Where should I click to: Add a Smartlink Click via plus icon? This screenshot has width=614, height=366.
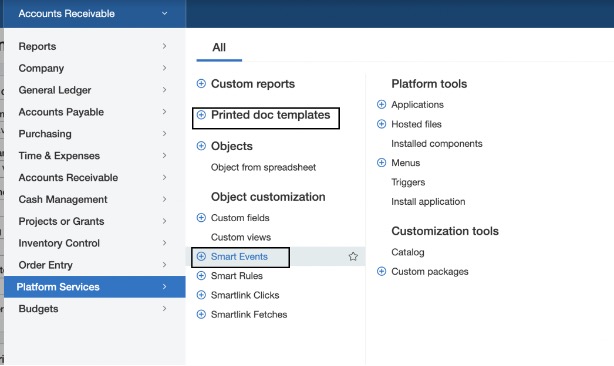coord(201,295)
